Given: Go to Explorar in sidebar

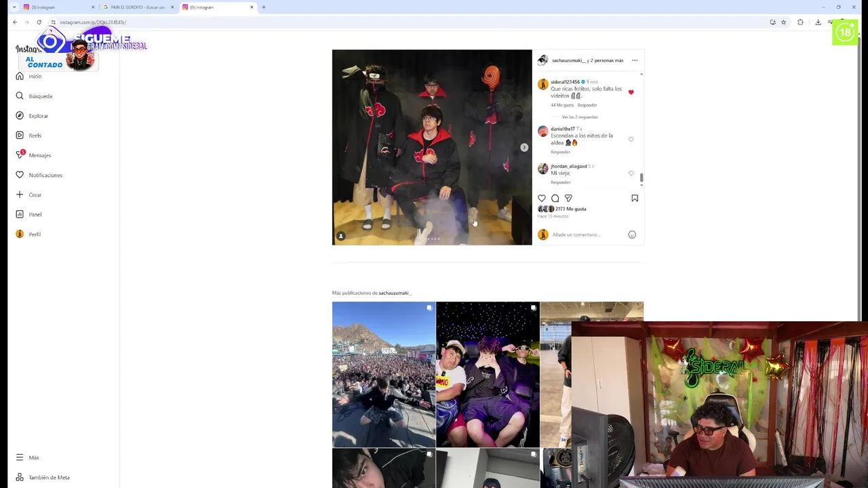Looking at the screenshot, I should [x=32, y=116].
